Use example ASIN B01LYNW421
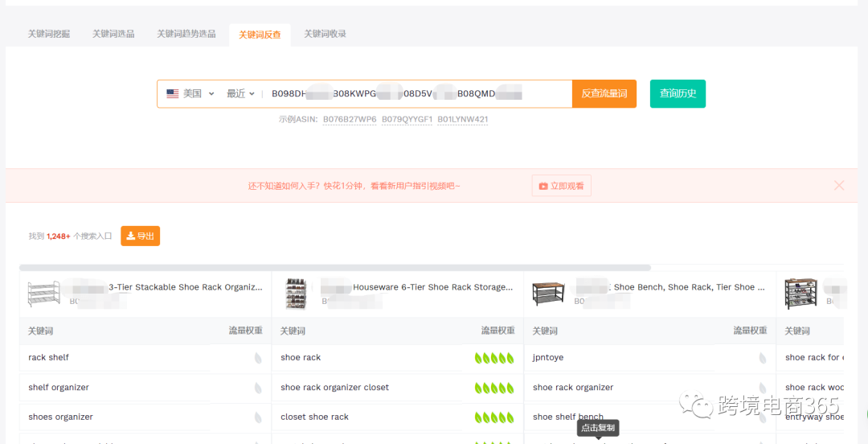The image size is (868, 444). click(462, 119)
